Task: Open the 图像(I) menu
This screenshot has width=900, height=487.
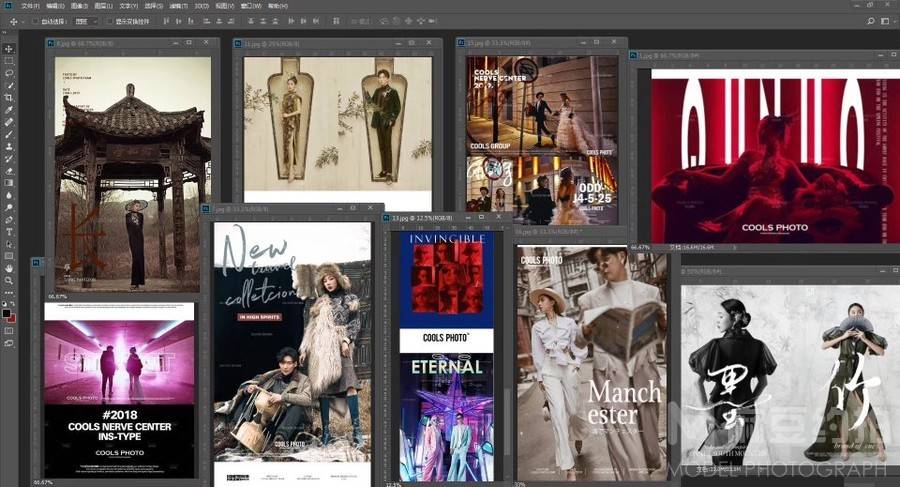Action: click(x=79, y=6)
